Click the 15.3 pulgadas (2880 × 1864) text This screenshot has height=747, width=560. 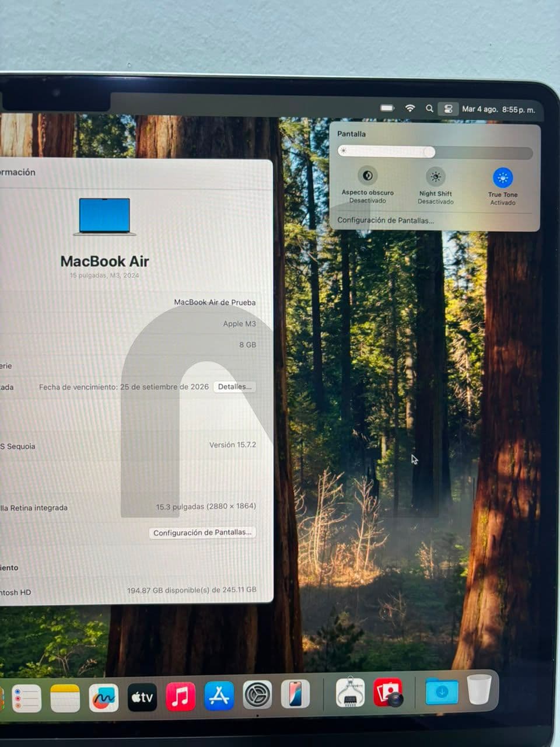point(206,507)
